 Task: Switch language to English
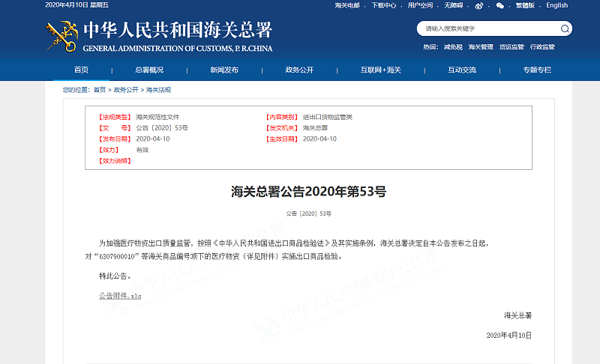556,5
